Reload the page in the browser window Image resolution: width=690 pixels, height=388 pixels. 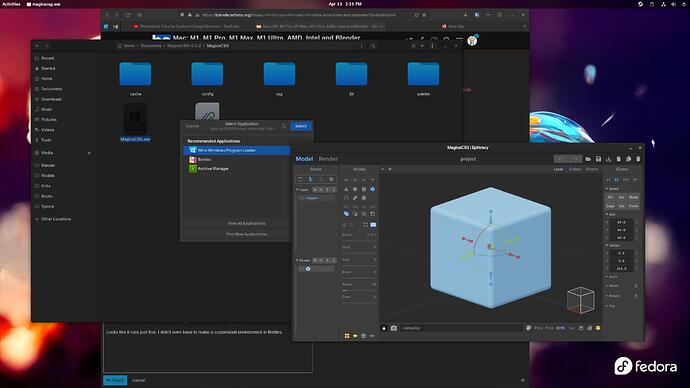128,15
